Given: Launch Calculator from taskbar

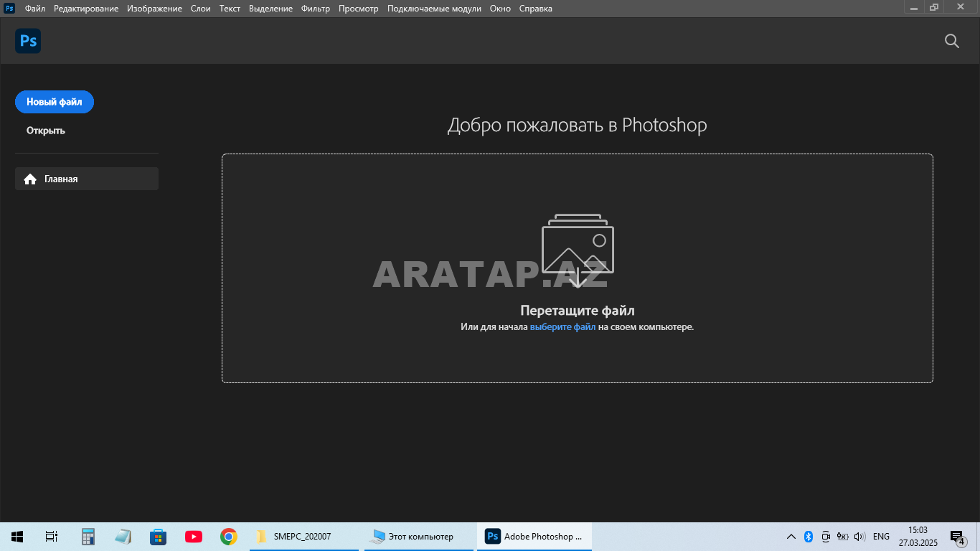Looking at the screenshot, I should [x=88, y=537].
